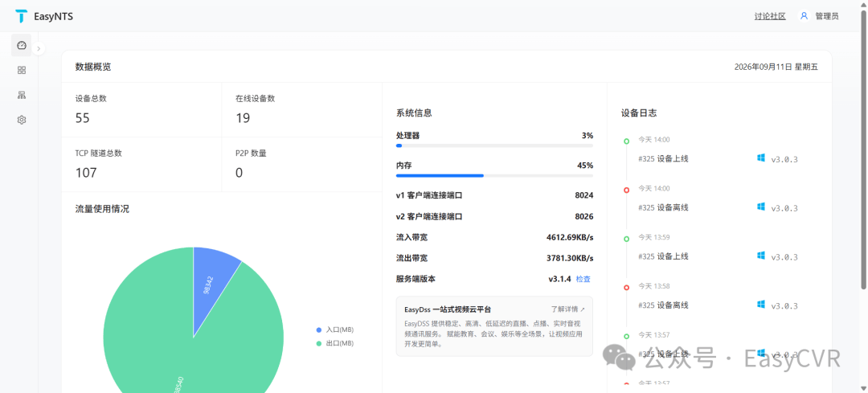This screenshot has width=868, height=393.
Task: Open the grid modules icon in sidebar
Action: pyautogui.click(x=22, y=70)
